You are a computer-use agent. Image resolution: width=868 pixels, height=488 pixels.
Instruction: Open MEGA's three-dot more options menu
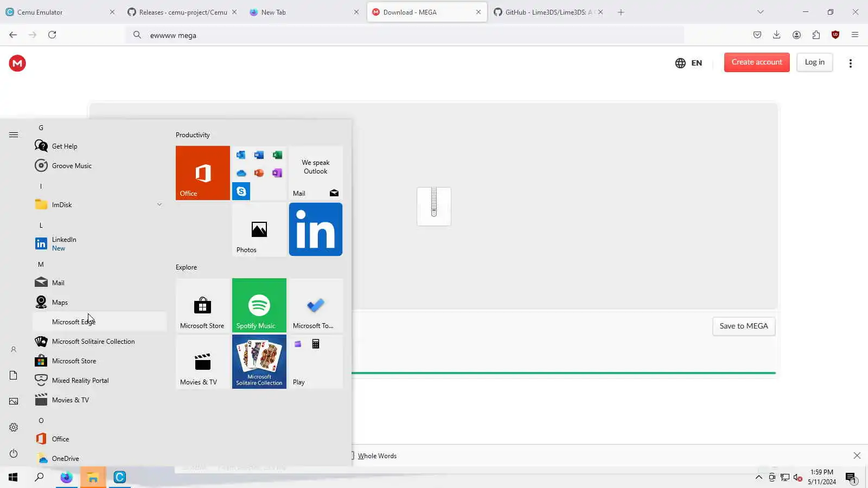pyautogui.click(x=850, y=63)
